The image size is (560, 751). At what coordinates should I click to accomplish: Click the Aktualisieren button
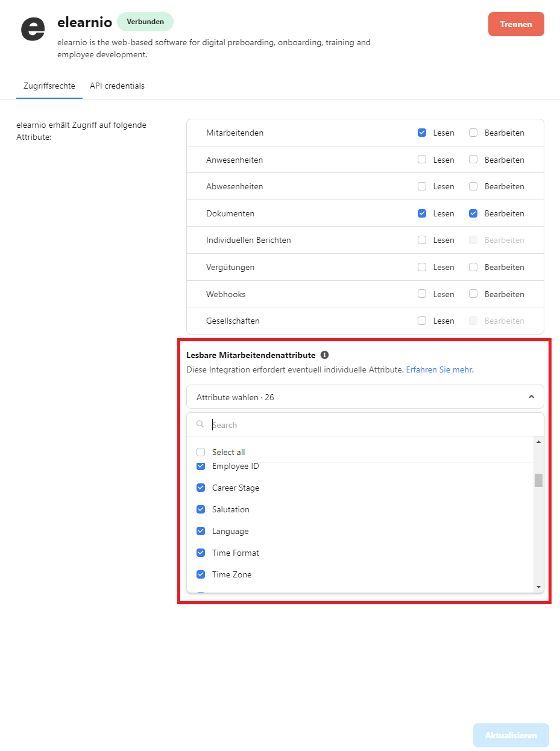tap(511, 735)
